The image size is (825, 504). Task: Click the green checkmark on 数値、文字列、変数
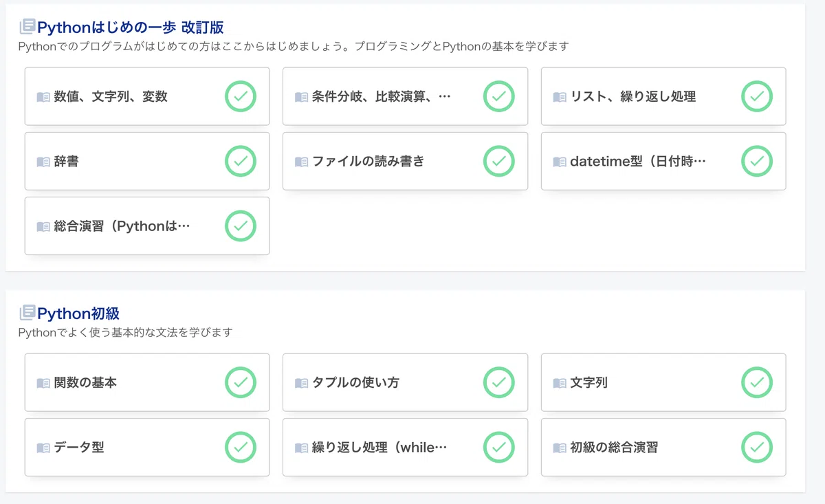click(241, 96)
